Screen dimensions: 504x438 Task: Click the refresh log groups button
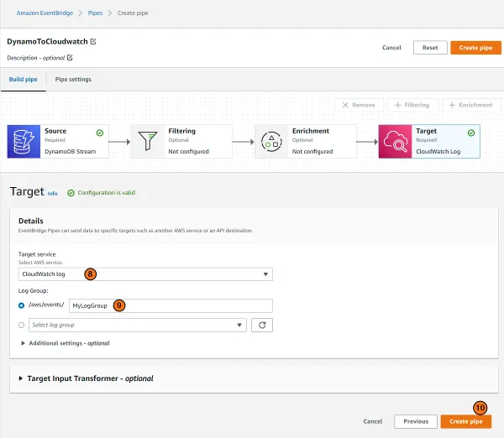pos(263,325)
